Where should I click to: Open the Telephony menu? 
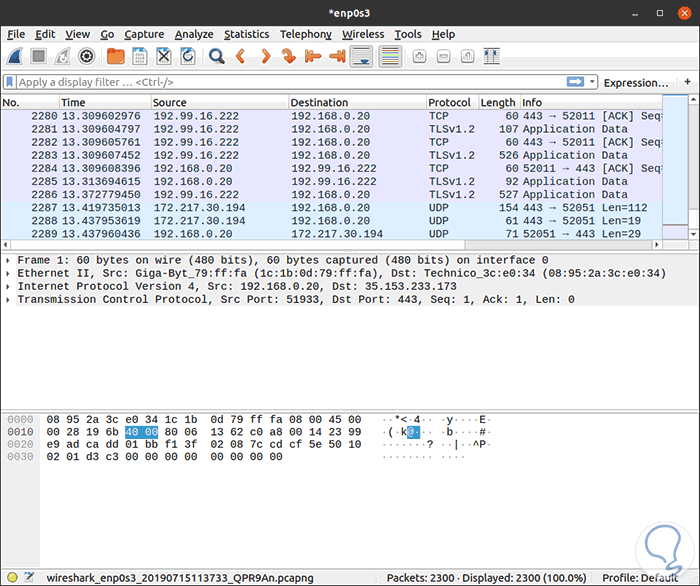pyautogui.click(x=306, y=34)
